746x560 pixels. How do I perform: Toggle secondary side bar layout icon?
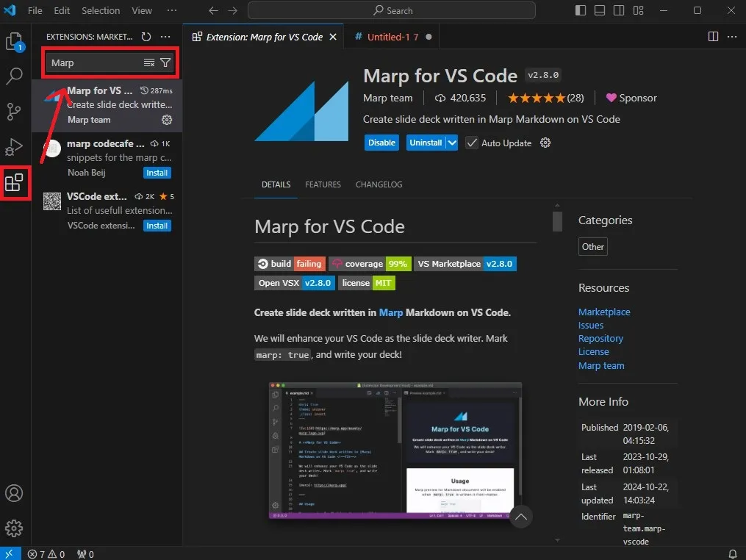click(x=619, y=10)
